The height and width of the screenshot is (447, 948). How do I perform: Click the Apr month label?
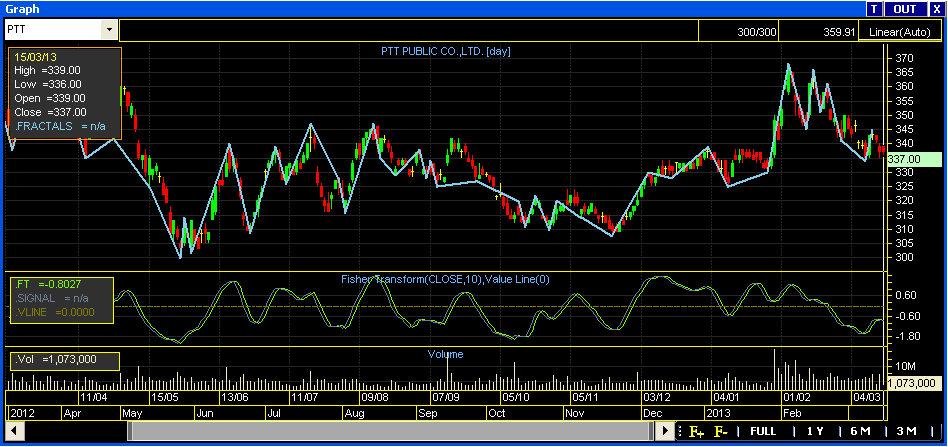click(x=72, y=414)
